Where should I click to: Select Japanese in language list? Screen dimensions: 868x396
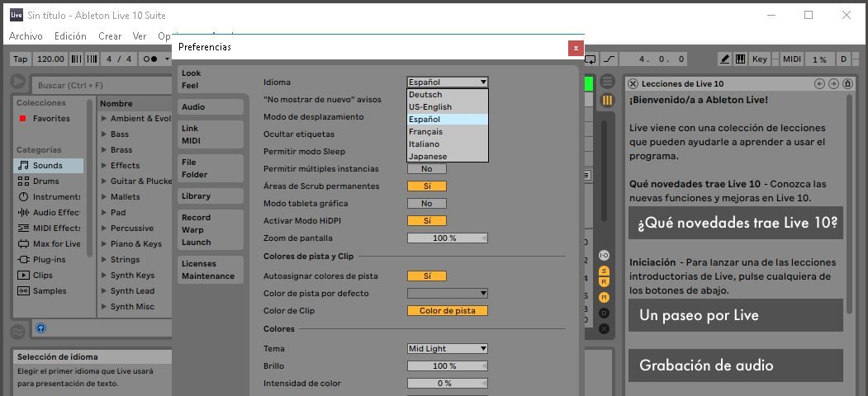tap(448, 157)
